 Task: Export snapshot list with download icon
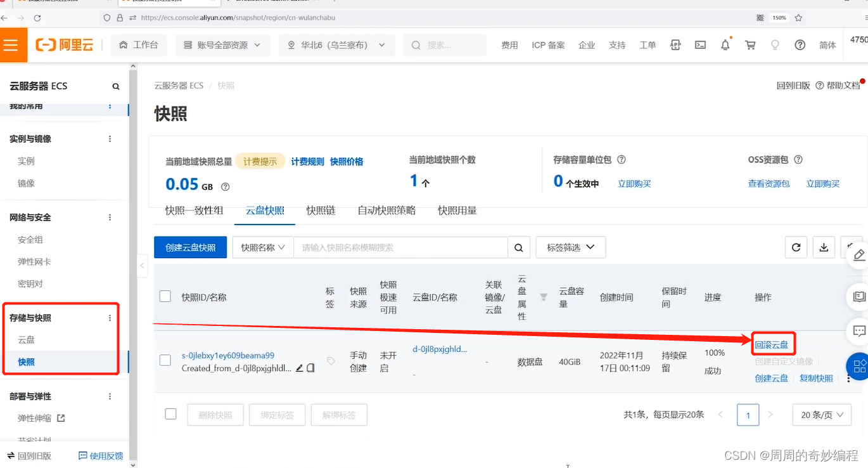(824, 247)
